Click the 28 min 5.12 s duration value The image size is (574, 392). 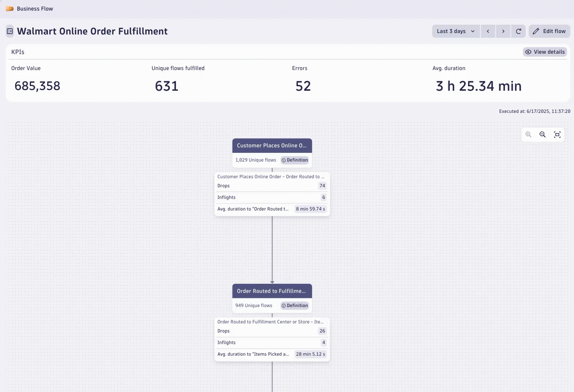click(311, 354)
